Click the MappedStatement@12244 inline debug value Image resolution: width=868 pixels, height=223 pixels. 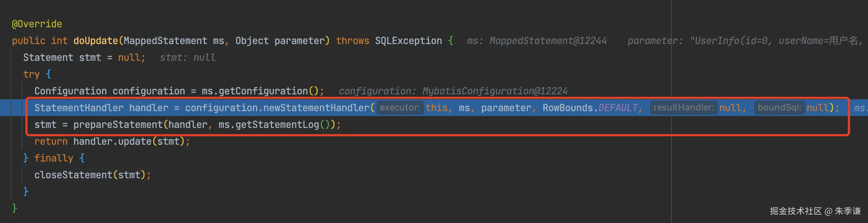click(548, 41)
